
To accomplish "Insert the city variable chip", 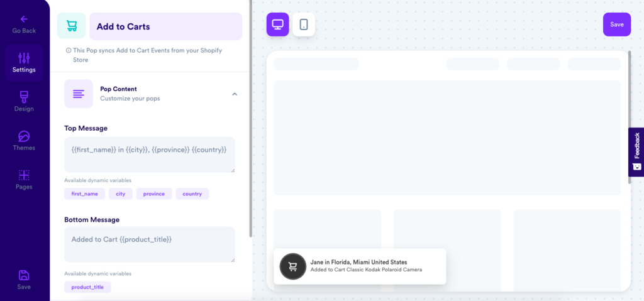I will click(121, 194).
